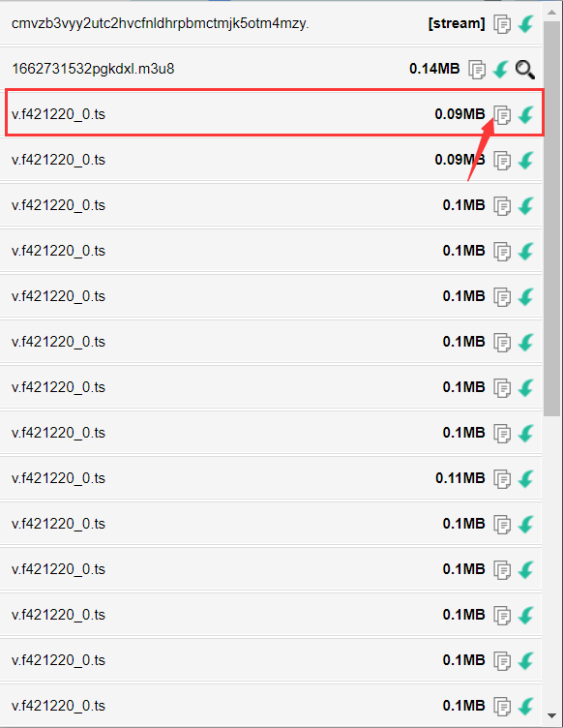The image size is (563, 728).
Task: Download the bottom-most ts file
Action: click(526, 706)
